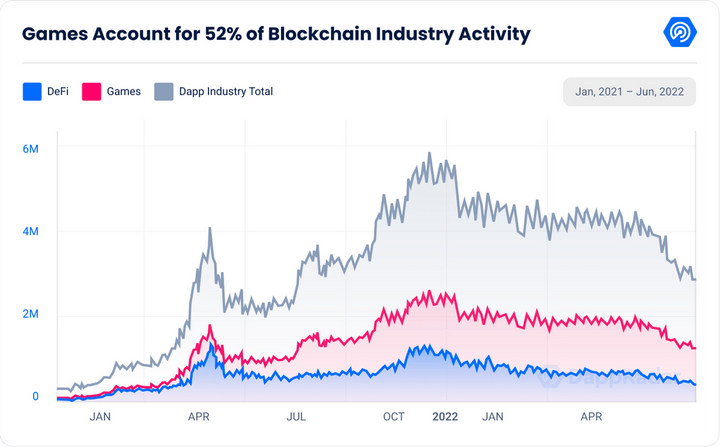Open the Jan, 2021 – Jun, 2022 date range

pos(630,91)
